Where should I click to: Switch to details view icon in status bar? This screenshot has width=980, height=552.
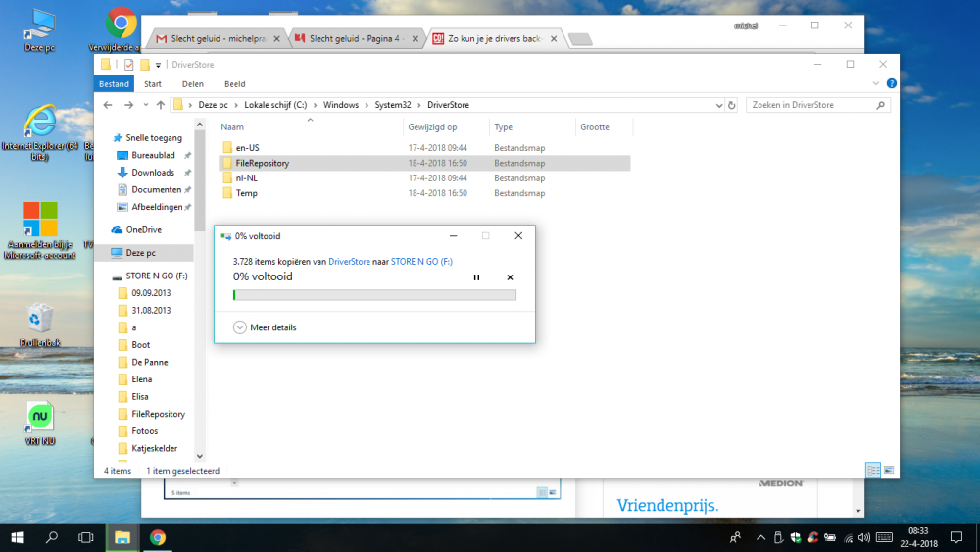[x=873, y=470]
